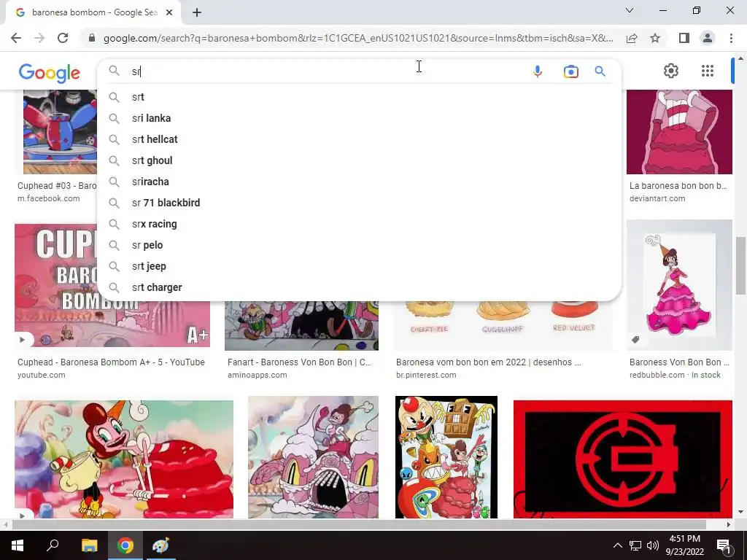
Task: Open the 'La baronesa bon bon' deviantart link
Action: (x=678, y=186)
